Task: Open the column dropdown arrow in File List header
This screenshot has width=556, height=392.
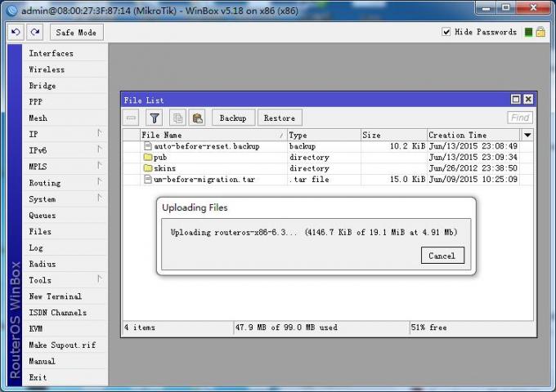Action: 527,135
